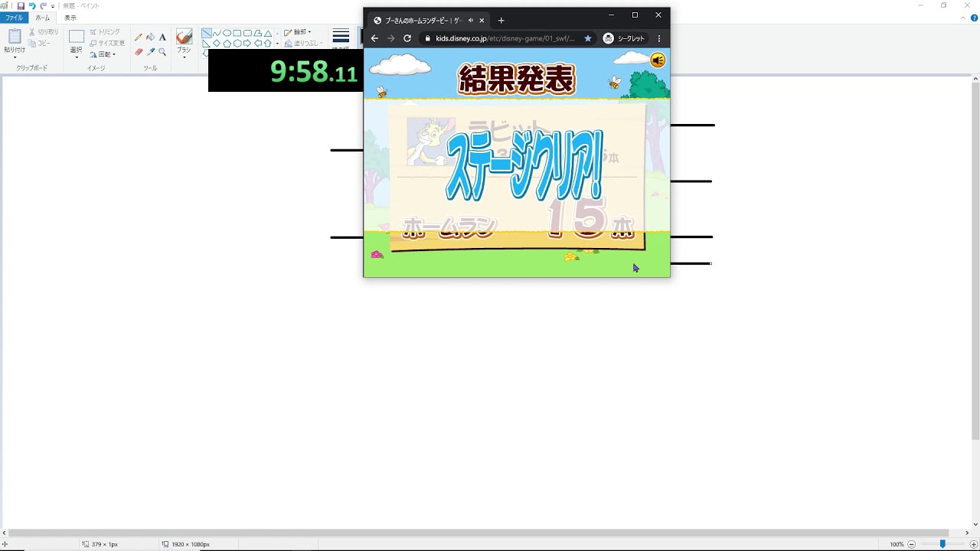The image size is (980, 551).
Task: Expand the ブラシ dropdown arrow
Action: click(184, 57)
